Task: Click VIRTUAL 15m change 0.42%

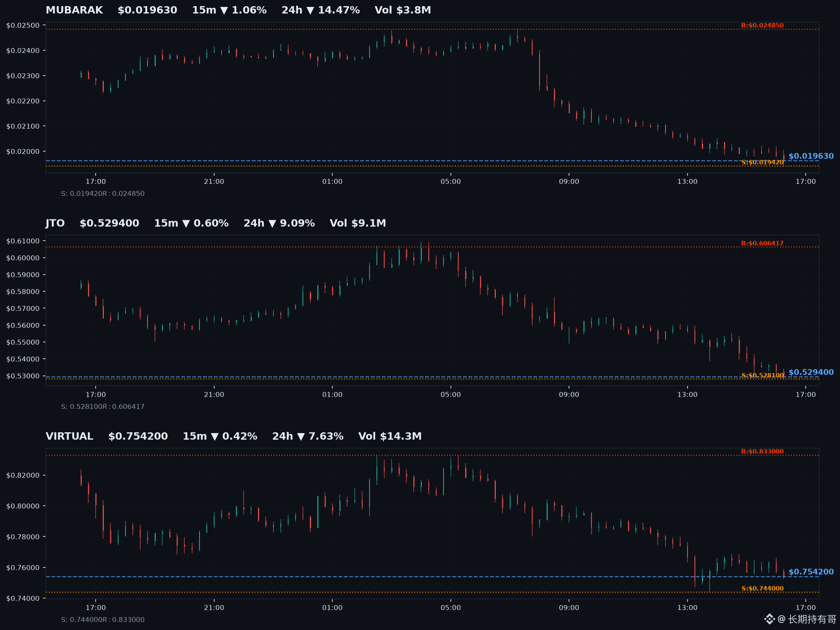Action: click(220, 436)
